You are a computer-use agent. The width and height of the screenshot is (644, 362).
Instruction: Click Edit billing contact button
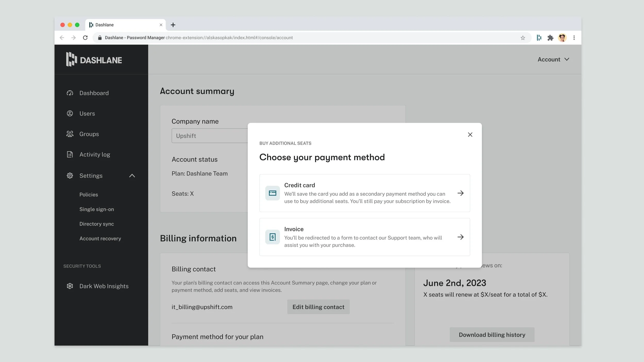[x=318, y=307]
